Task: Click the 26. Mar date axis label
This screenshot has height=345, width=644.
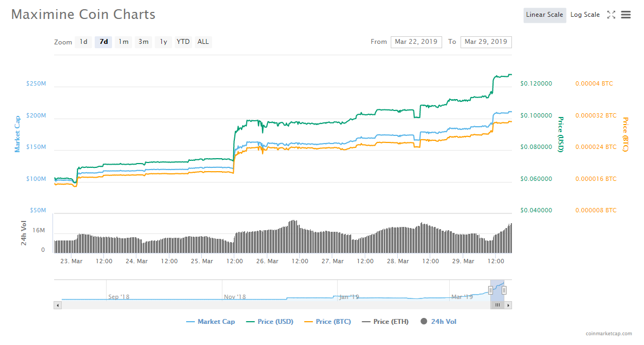Action: pos(267,261)
